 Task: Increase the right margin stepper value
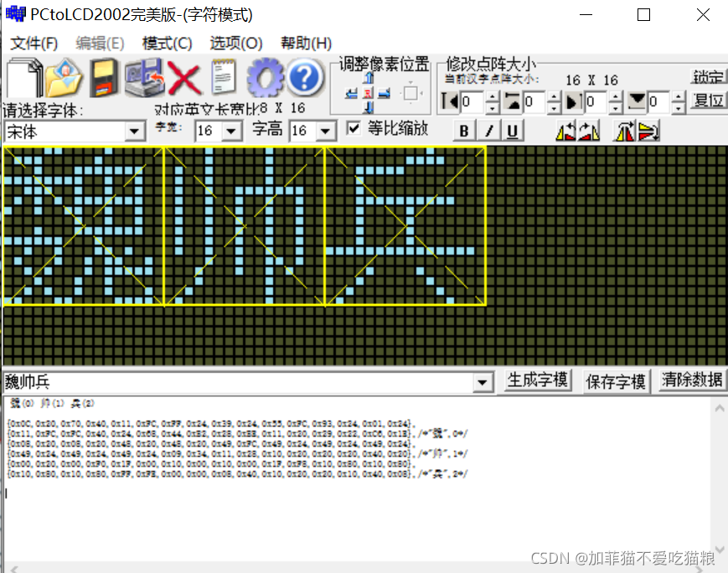616,96
